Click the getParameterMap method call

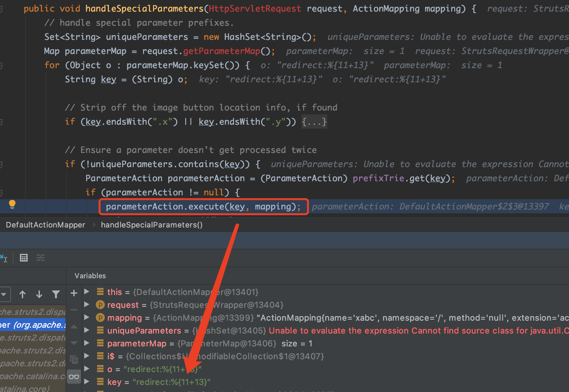point(221,51)
